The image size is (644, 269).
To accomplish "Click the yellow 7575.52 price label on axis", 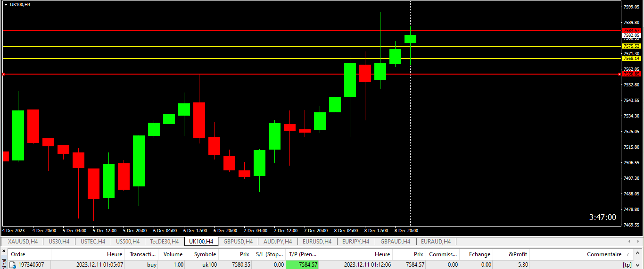I will click(631, 46).
